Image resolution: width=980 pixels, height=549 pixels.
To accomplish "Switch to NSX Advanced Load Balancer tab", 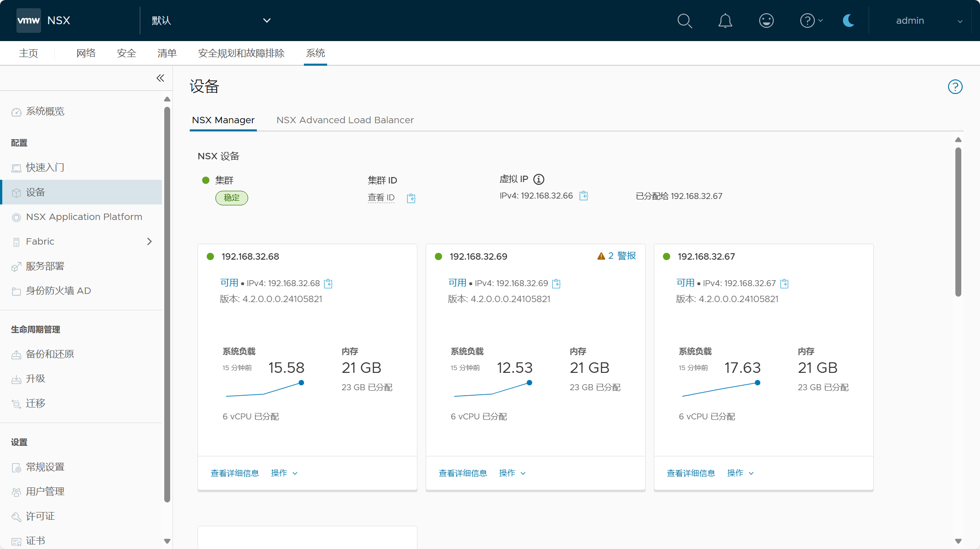I will click(x=345, y=120).
